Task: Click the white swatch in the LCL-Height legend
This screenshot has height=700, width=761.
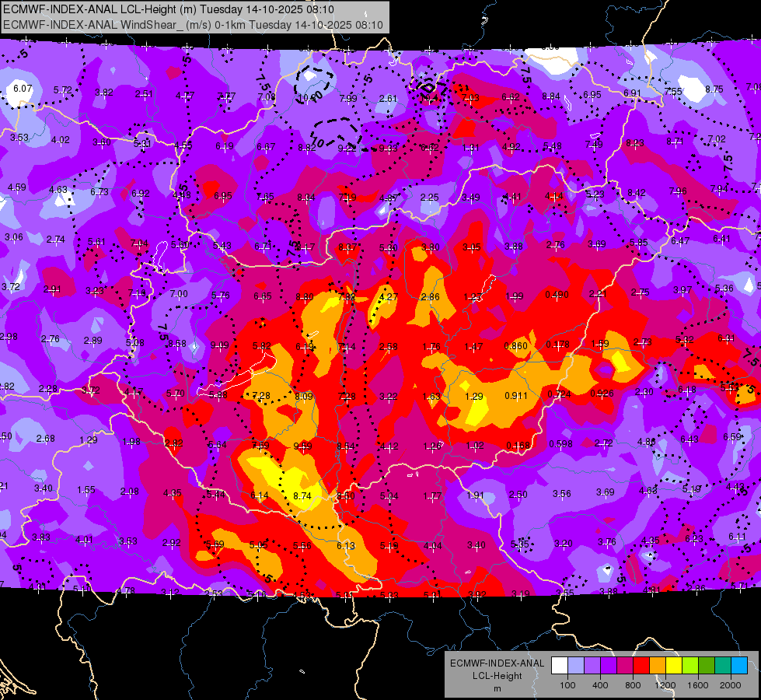Action: pos(560,665)
